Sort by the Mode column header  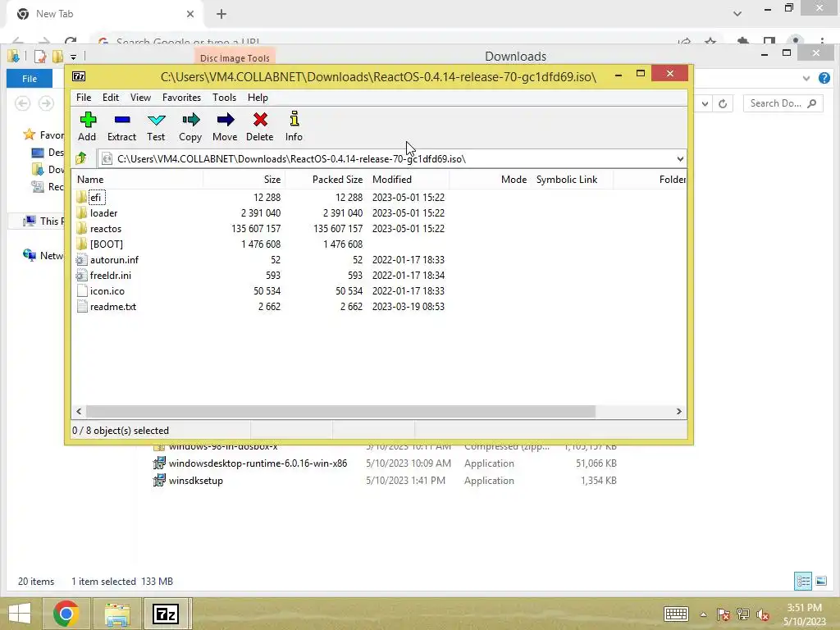491,180
